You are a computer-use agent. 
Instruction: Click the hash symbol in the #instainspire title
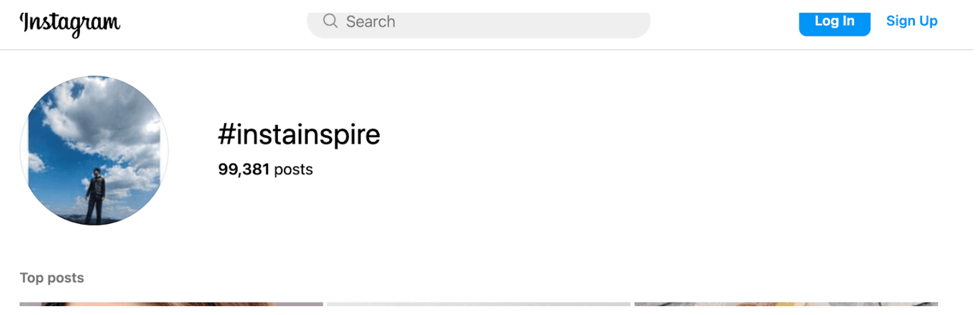pos(226,135)
